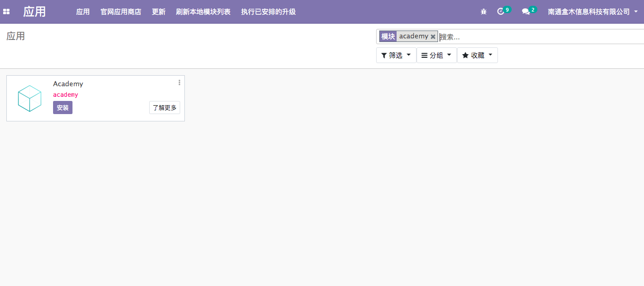The height and width of the screenshot is (286, 644).
Task: Click the 模块 facet label in search
Action: coord(388,36)
